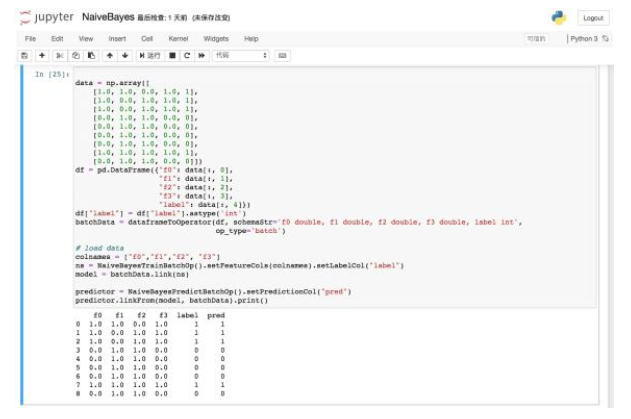The width and height of the screenshot is (631, 419).
Task: Click the predictor.linkFrom print line
Action: coord(171,301)
